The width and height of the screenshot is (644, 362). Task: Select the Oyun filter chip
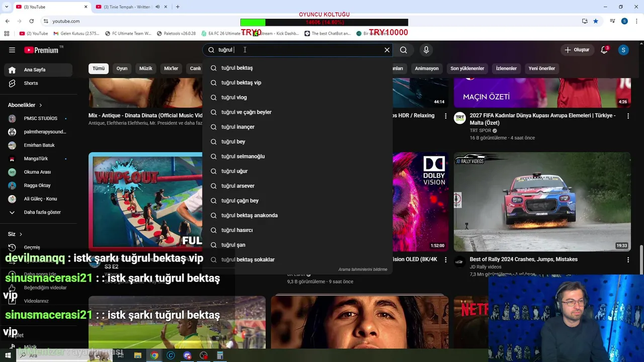click(122, 68)
